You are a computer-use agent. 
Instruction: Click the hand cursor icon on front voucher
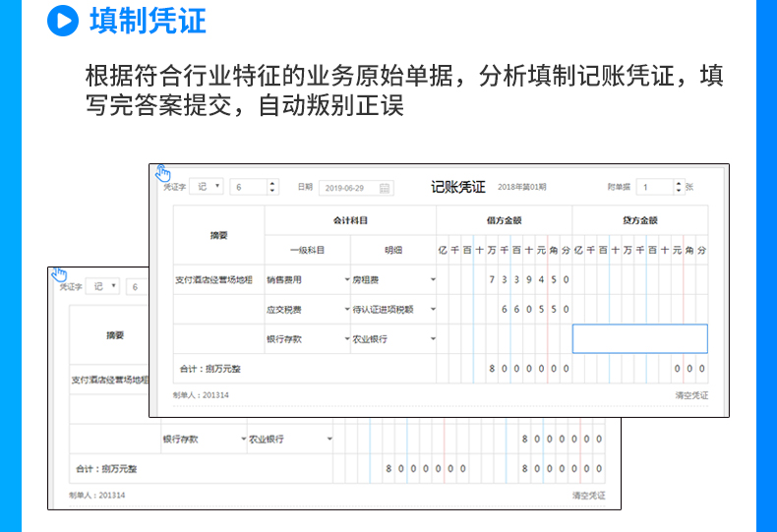click(x=163, y=174)
